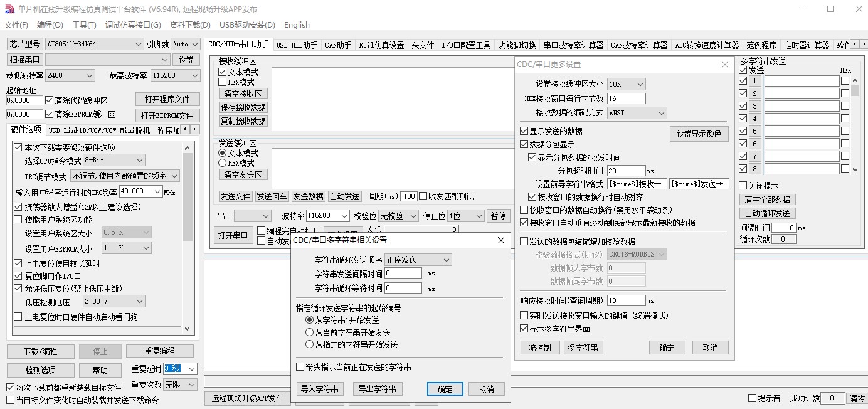Click left arrow of hardware options tab strip

(x=186, y=129)
